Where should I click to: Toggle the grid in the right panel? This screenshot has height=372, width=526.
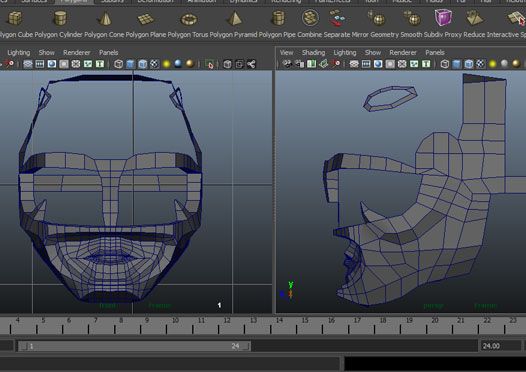click(354, 64)
